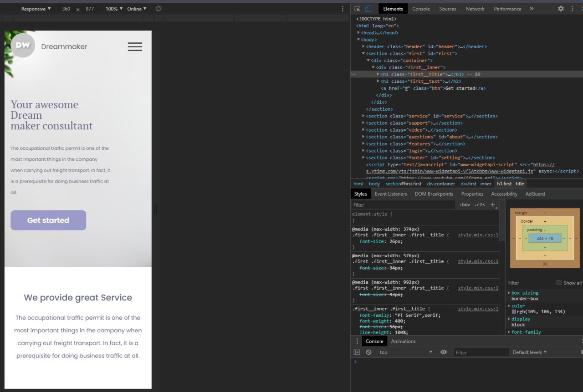This screenshot has height=392, width=583.
Task: Select div.container in breadcrumb bar
Action: [441, 183]
